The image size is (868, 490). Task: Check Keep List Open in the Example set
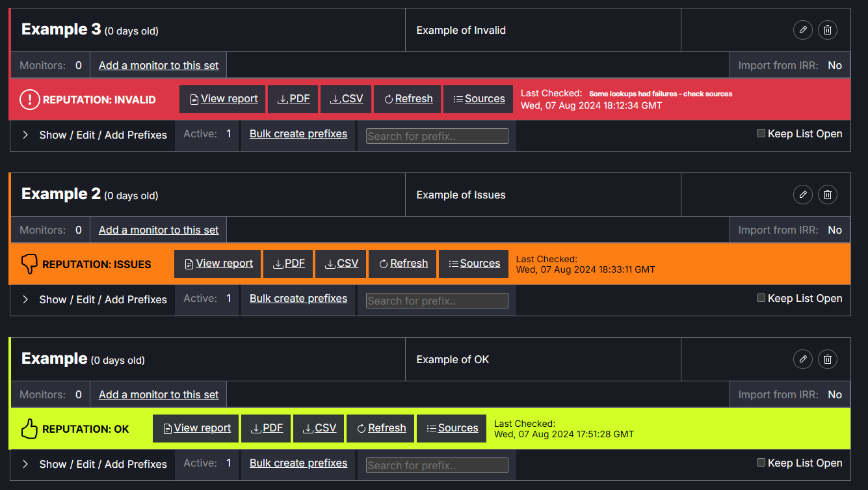coord(761,463)
